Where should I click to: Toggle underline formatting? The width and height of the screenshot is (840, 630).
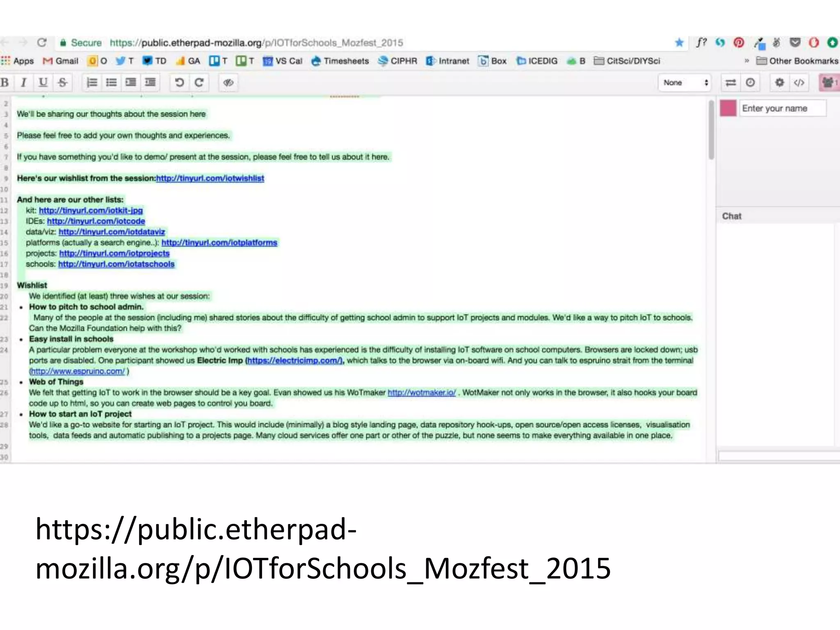tap(43, 82)
